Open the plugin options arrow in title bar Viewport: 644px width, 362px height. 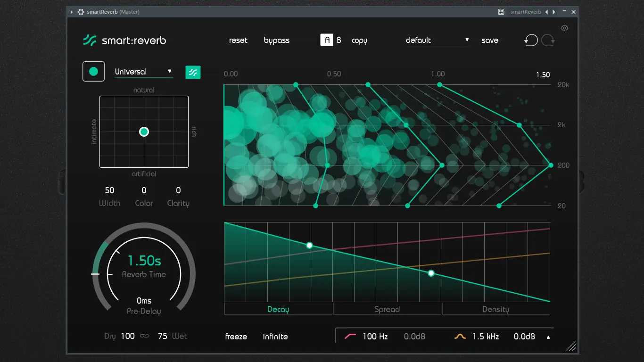[71, 12]
